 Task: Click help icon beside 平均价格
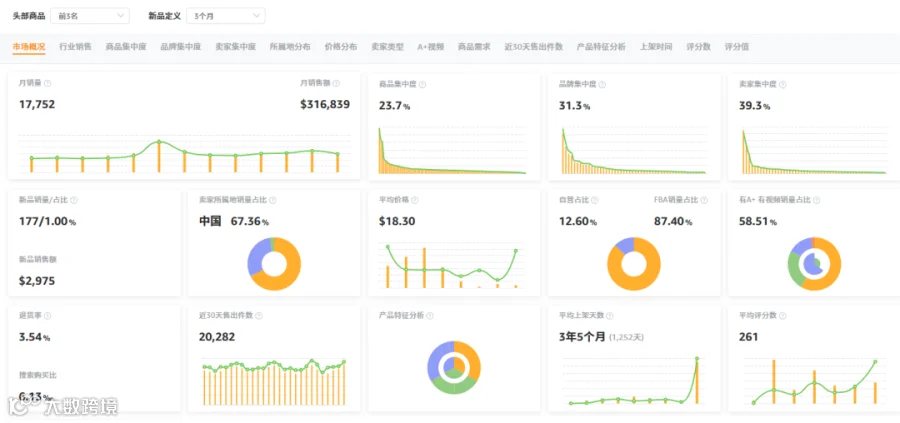pos(414,200)
